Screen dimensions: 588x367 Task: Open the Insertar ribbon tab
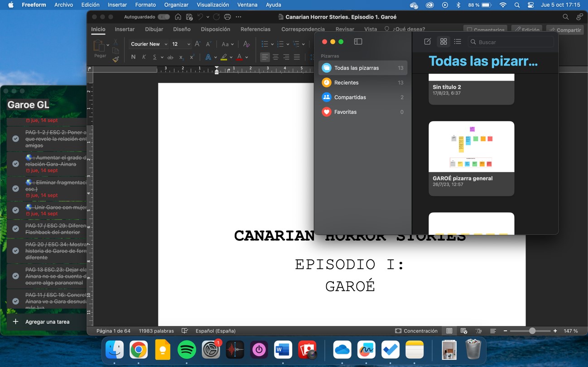click(125, 29)
